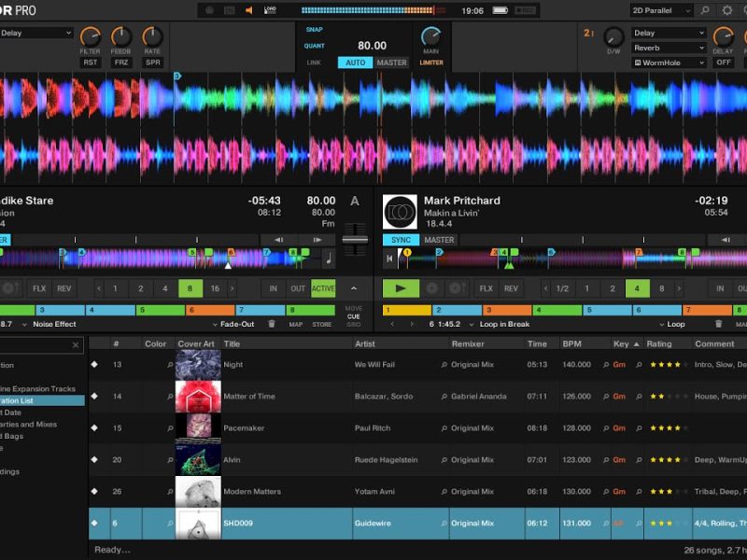Click the battery indicator icon
Screen dimensions: 747x560
(x=500, y=10)
